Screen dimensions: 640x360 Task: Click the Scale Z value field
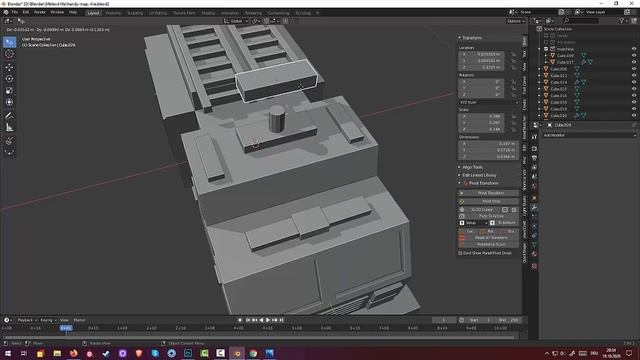point(482,129)
